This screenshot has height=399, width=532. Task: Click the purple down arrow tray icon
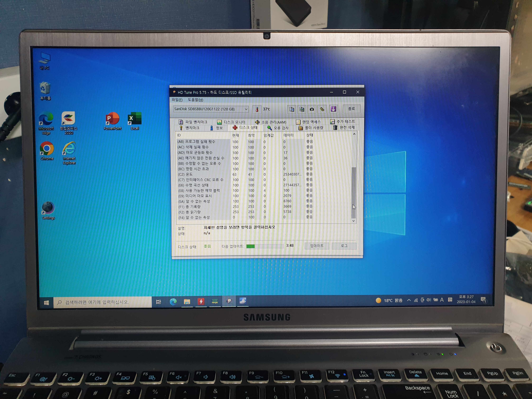[x=333, y=109]
